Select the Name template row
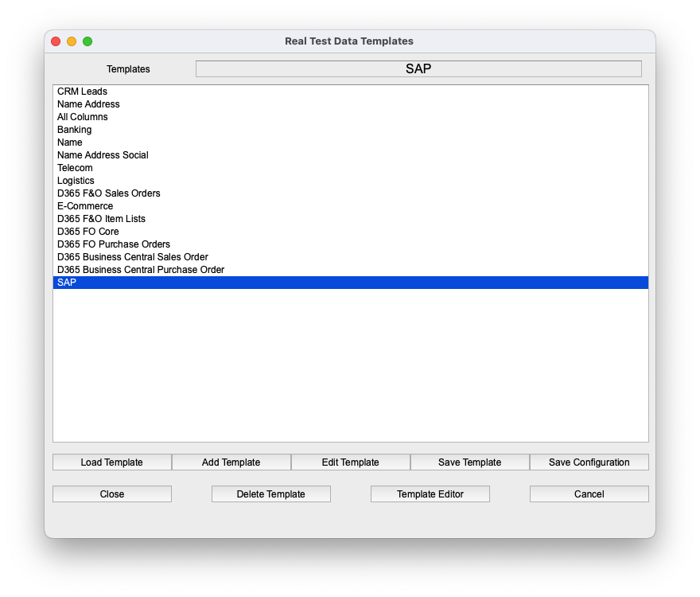The width and height of the screenshot is (700, 597). click(351, 142)
